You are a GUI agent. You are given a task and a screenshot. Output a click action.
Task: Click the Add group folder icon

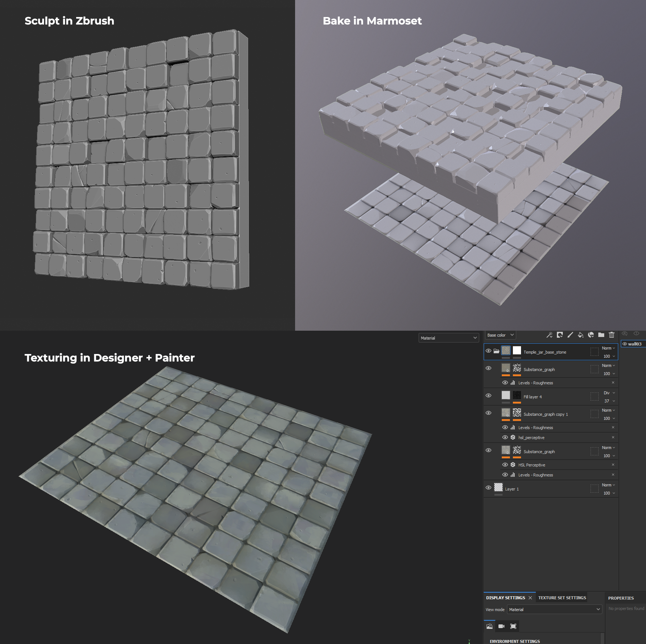point(601,335)
